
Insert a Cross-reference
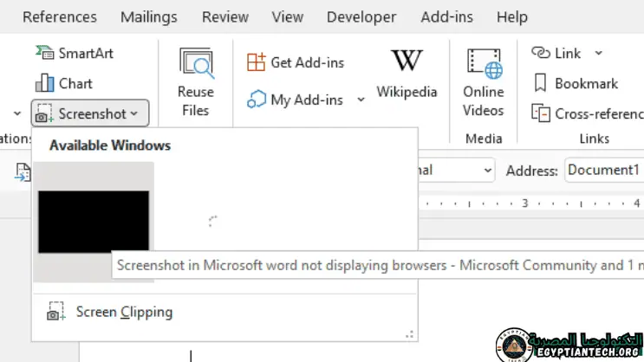[x=541, y=113]
